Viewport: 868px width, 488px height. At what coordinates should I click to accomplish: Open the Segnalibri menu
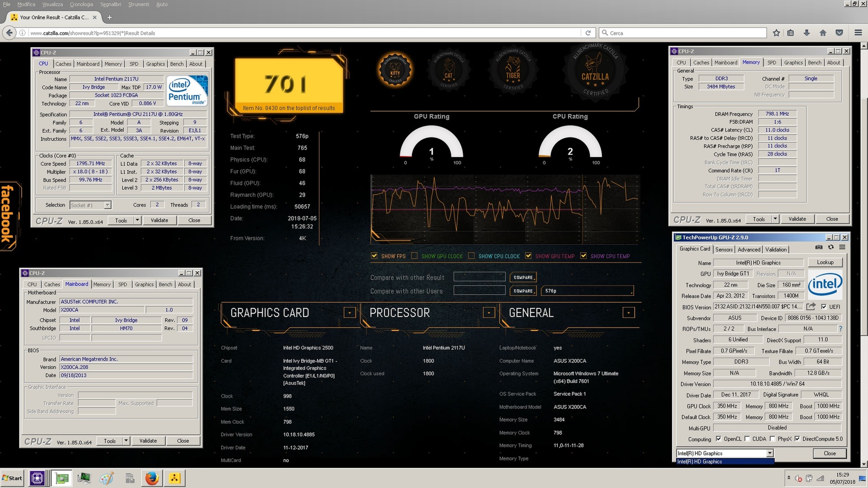pos(110,4)
